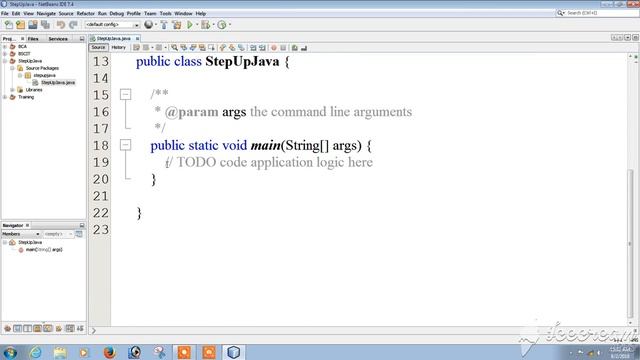Open the Refactor menu

click(85, 13)
